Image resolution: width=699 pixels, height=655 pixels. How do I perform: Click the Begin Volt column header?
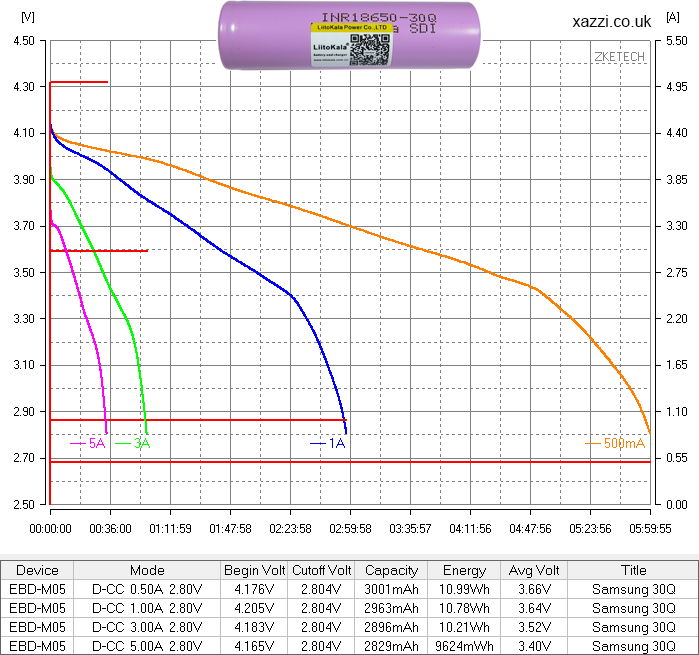coord(255,570)
